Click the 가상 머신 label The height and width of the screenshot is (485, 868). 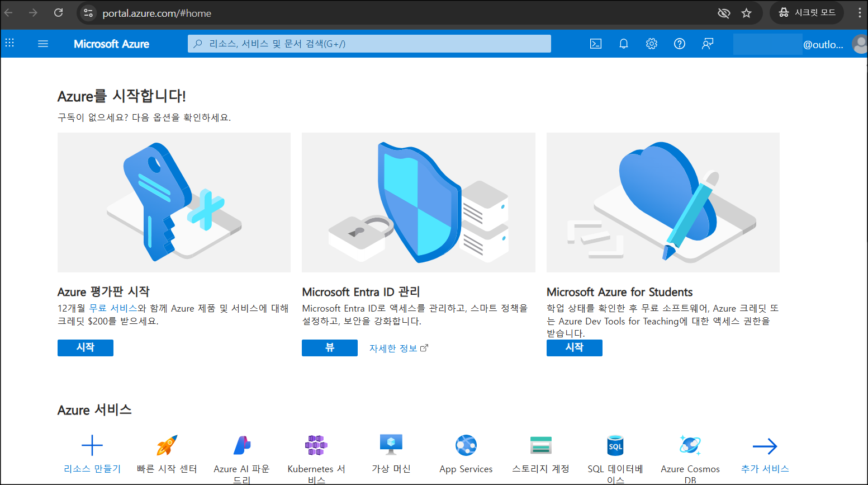click(391, 469)
